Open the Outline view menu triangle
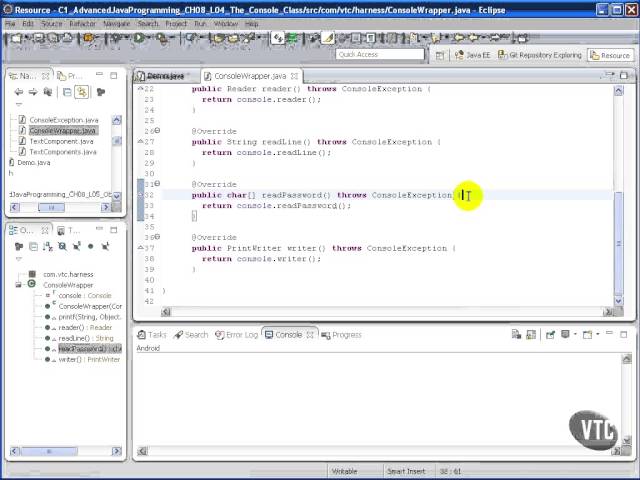This screenshot has height=480, width=640. point(18,259)
